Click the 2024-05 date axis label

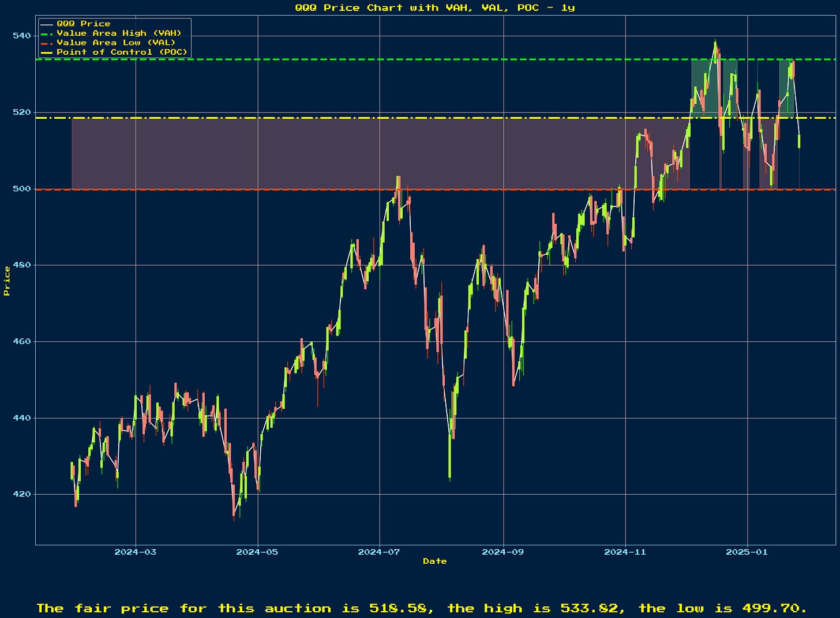tap(257, 552)
